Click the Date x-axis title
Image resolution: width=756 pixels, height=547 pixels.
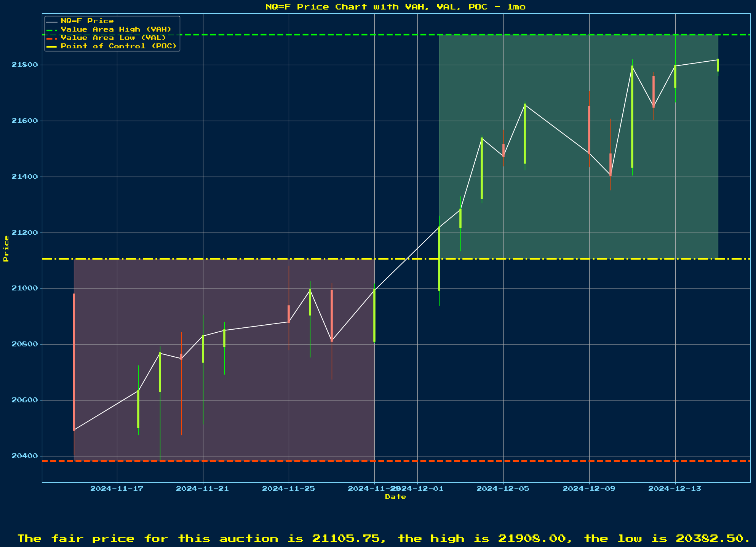click(x=395, y=497)
